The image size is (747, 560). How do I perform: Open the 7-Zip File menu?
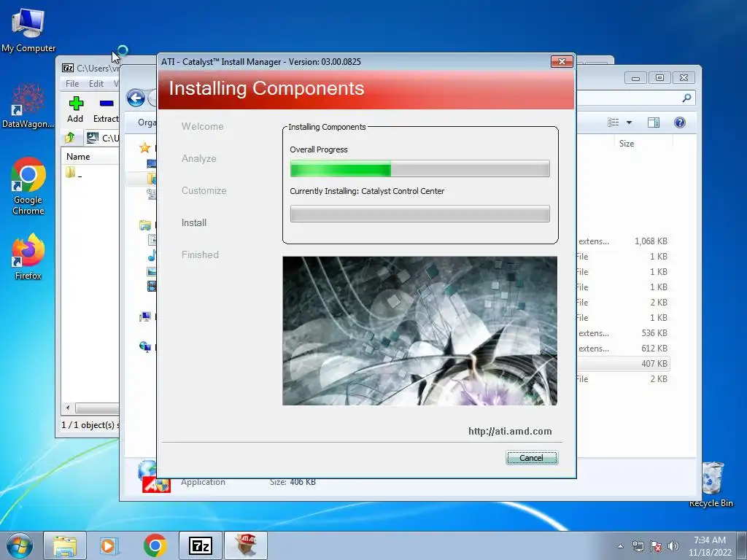72,83
